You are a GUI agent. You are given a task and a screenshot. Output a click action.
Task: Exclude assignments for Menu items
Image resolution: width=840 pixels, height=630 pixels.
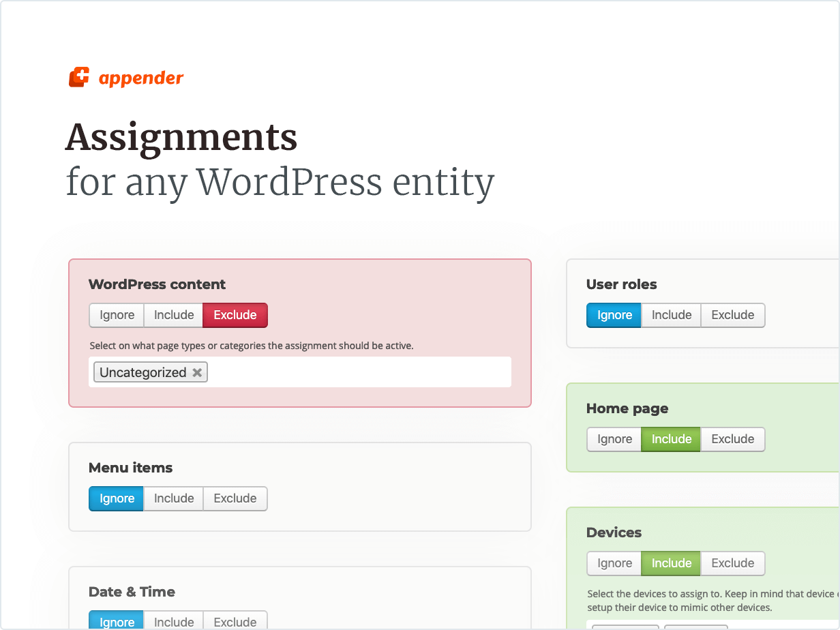[x=235, y=498]
